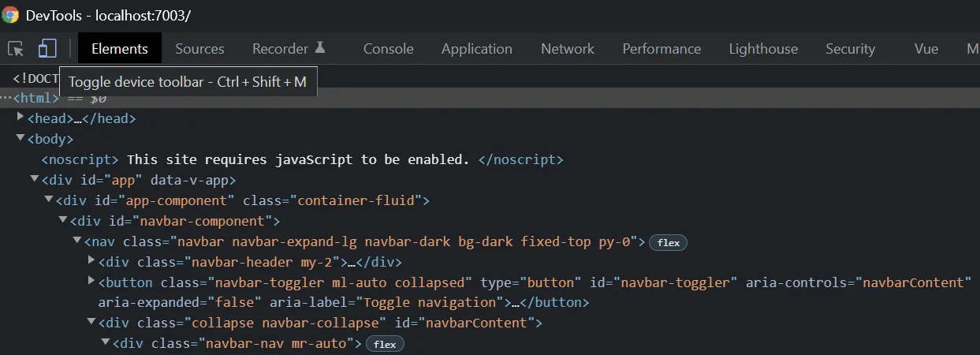
Task: Expand the navbar-header div arrow
Action: pos(91,261)
